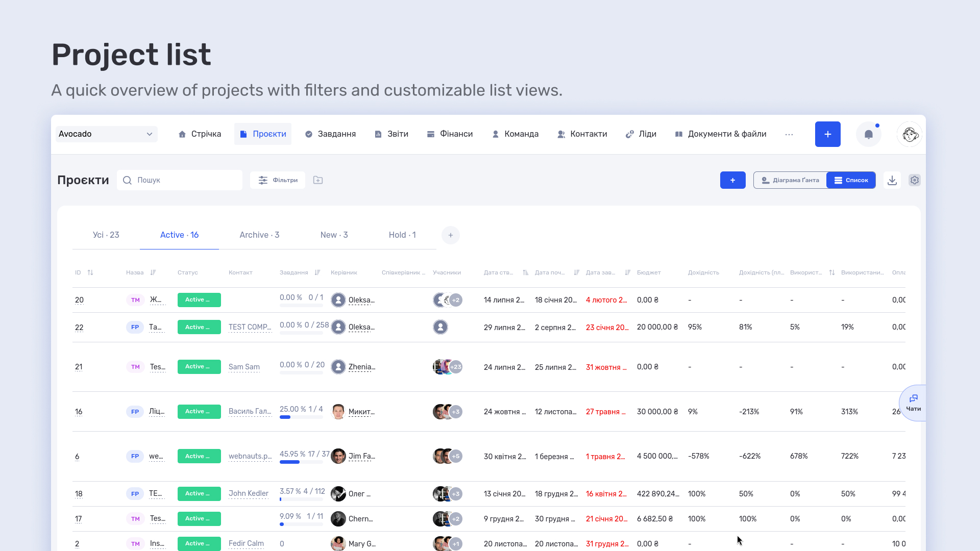Click the add folder icon
Screen dimensions: 980x551
318,180
